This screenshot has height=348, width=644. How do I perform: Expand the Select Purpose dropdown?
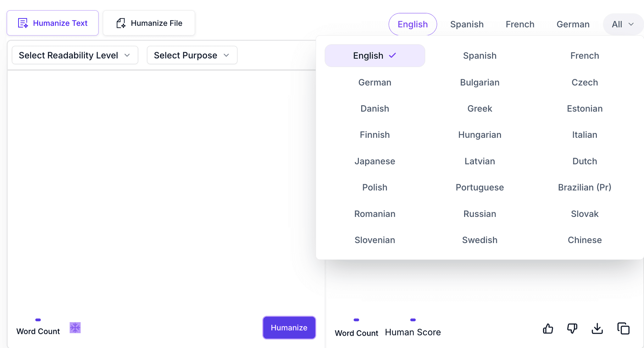point(192,55)
